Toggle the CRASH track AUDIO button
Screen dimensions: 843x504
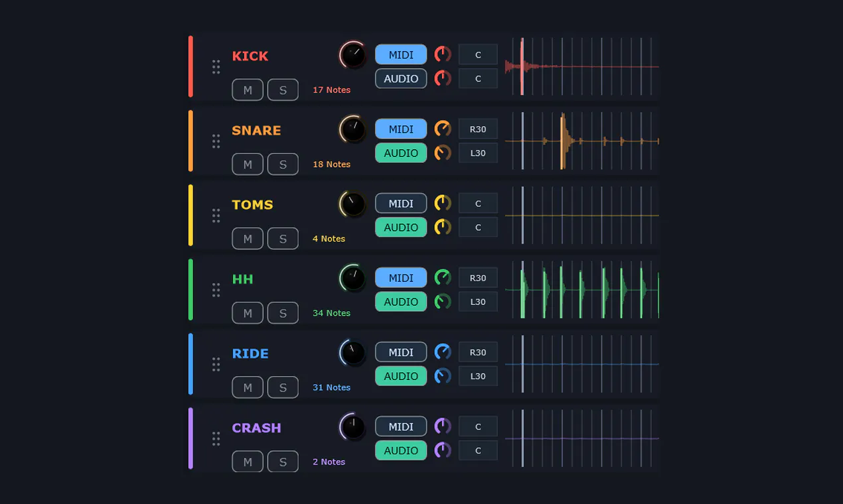click(401, 450)
